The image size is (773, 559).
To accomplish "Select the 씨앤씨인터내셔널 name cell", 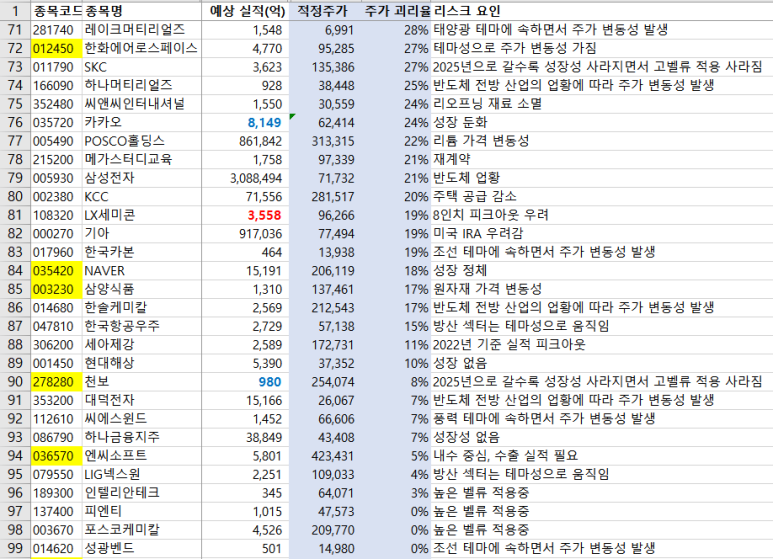I will 142,104.
